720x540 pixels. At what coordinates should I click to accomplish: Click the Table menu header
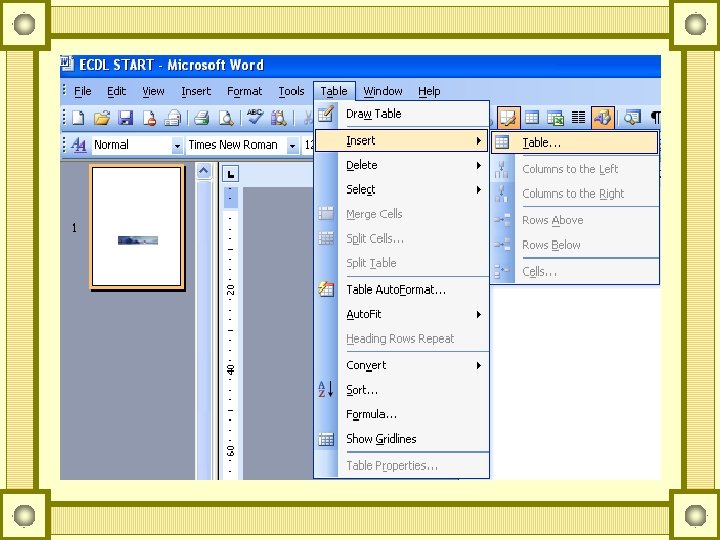pos(334,91)
